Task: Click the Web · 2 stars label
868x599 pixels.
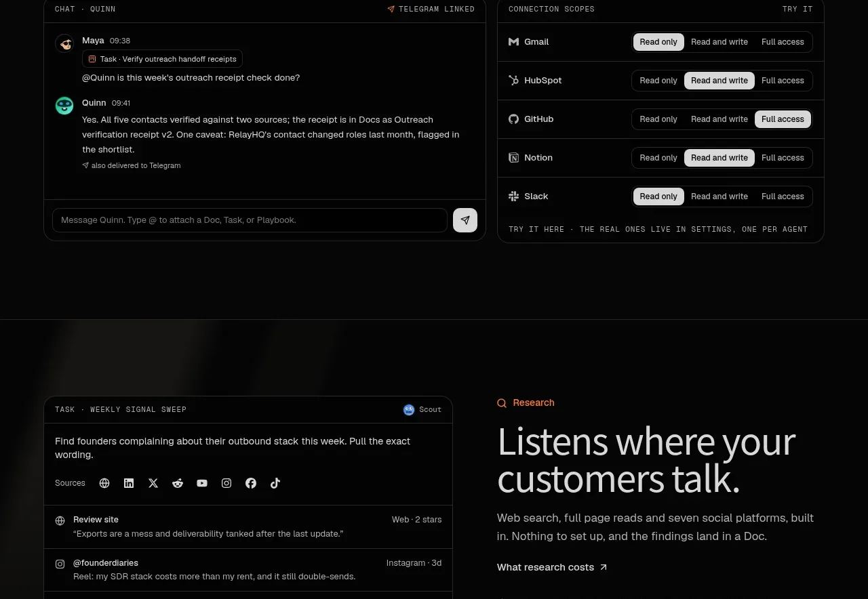Action: [x=416, y=520]
